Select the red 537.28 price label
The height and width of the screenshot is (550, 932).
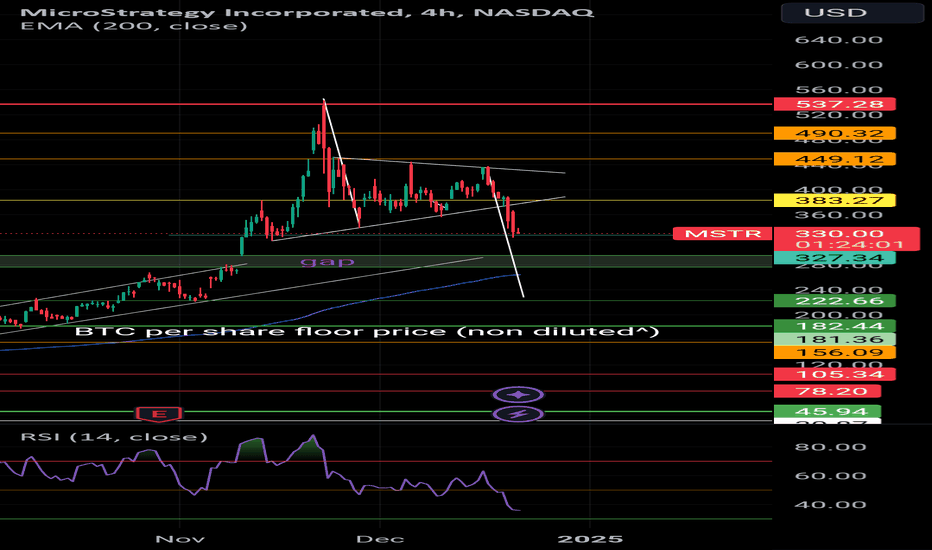pos(835,105)
